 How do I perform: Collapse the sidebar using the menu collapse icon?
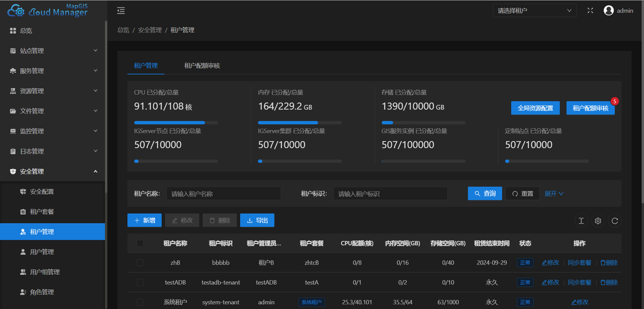click(x=121, y=10)
